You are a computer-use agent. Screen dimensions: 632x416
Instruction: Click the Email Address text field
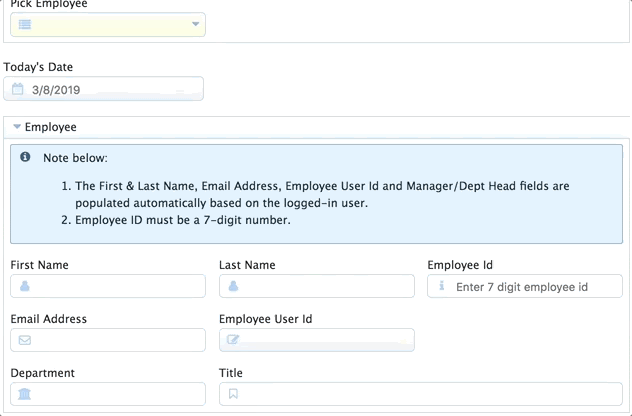(108, 340)
